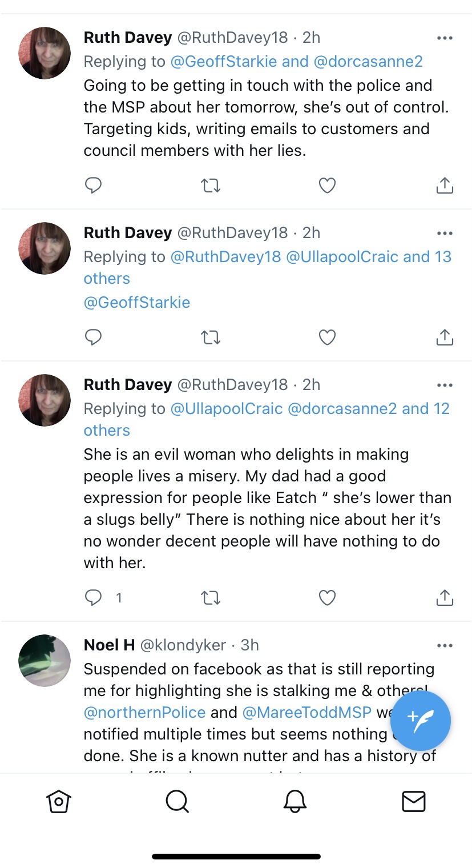This screenshot has height=868, width=472.
Task: Open replies on the "slugs belly" tweet
Action: click(93, 597)
